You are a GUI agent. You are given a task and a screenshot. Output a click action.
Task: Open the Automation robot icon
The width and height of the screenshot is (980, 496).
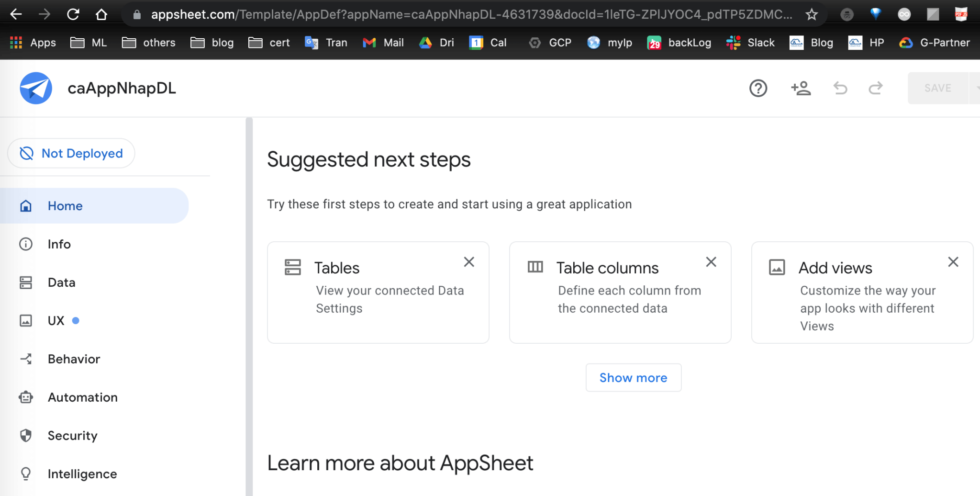coord(25,397)
